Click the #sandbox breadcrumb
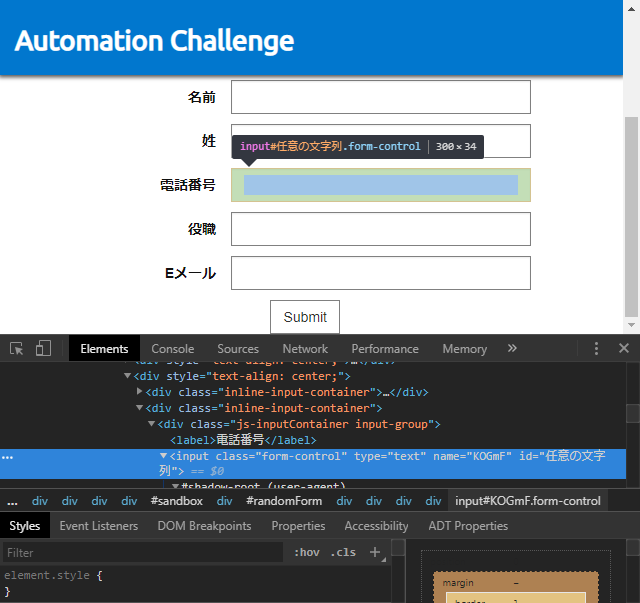This screenshot has height=603, width=640. [177, 501]
